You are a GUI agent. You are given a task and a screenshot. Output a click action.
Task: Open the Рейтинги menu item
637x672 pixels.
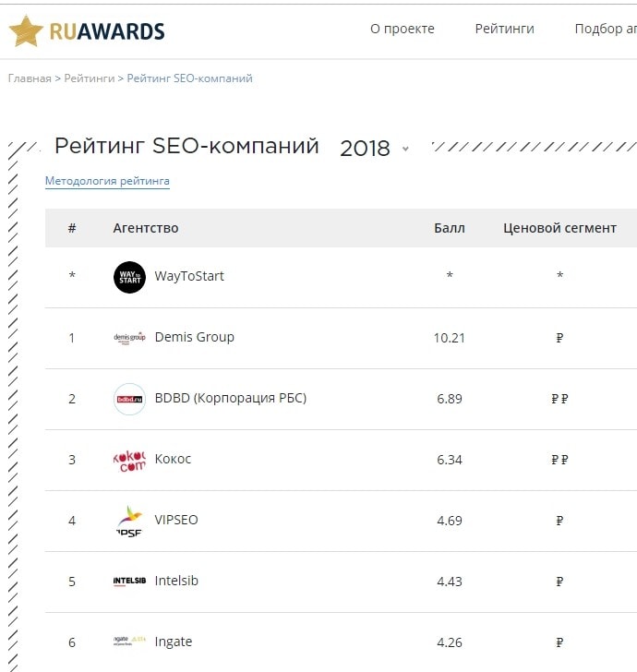(x=504, y=29)
